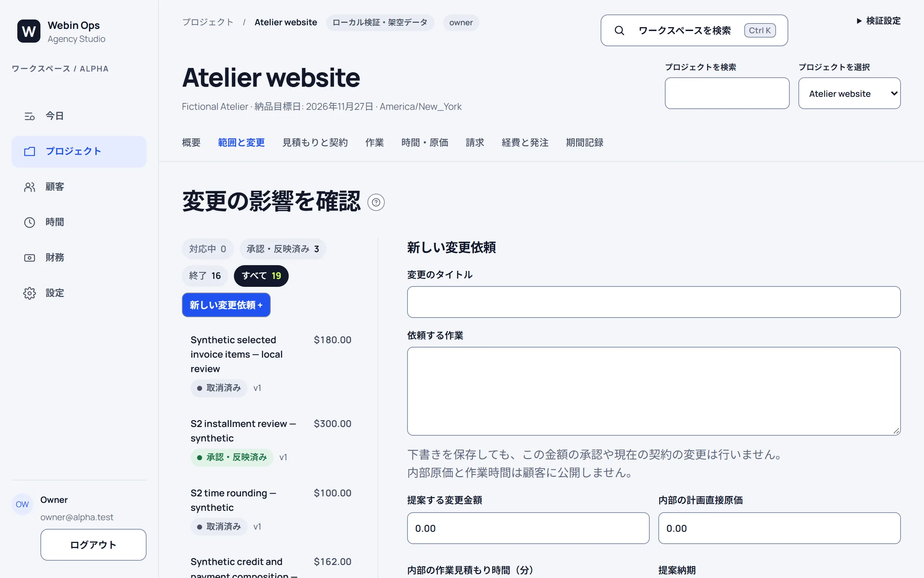Filter by 承認・反映済み 3
Image resolution: width=924 pixels, height=578 pixels.
coord(283,249)
